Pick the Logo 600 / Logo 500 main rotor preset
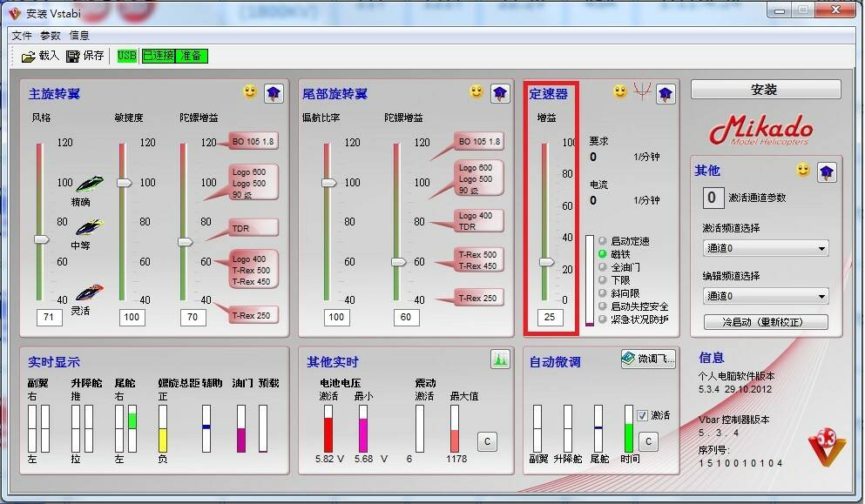Image resolution: width=865 pixels, height=504 pixels. (253, 183)
